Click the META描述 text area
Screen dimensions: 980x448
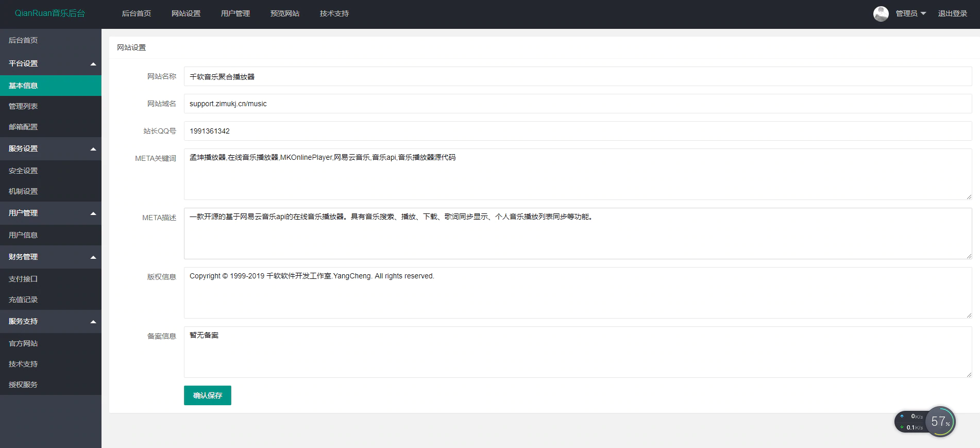[x=578, y=234]
